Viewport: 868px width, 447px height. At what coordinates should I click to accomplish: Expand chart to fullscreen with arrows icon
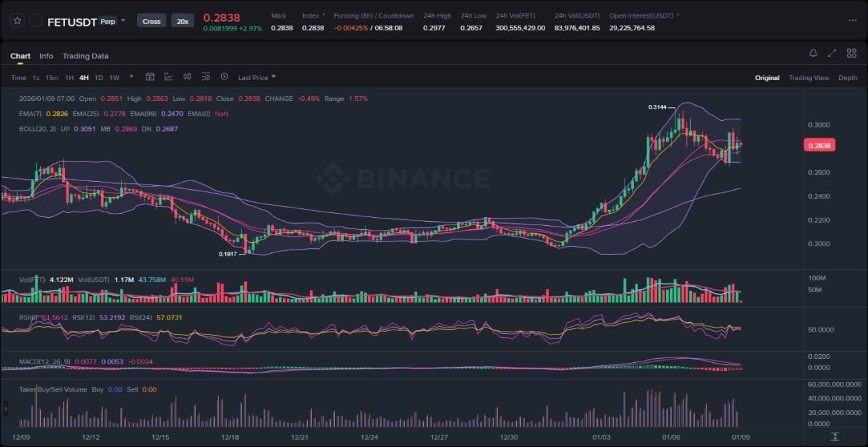(832, 54)
